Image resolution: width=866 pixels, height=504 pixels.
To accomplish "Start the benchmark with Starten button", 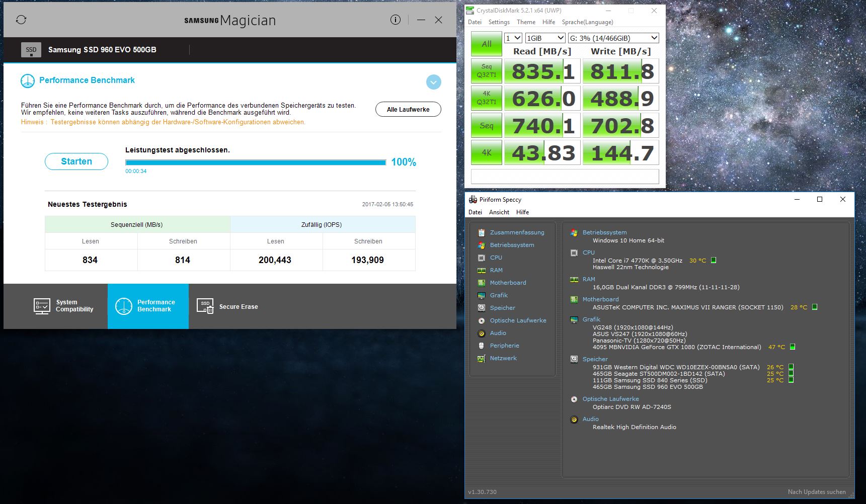I will [76, 161].
